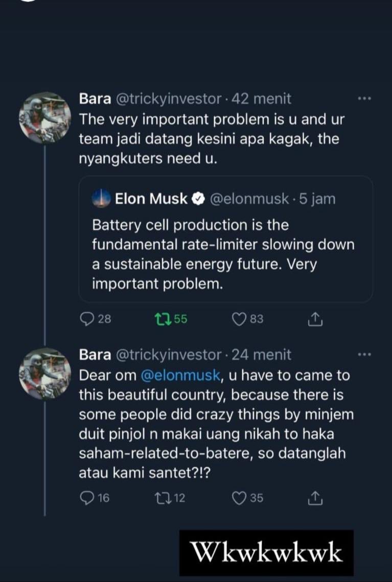Open the Bara name on second tweet
The image size is (392, 582).
[x=95, y=355]
